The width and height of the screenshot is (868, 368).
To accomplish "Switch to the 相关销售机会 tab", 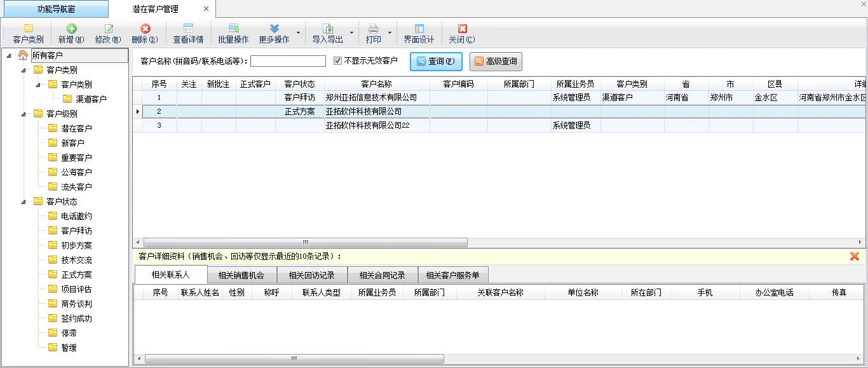I will (x=242, y=275).
